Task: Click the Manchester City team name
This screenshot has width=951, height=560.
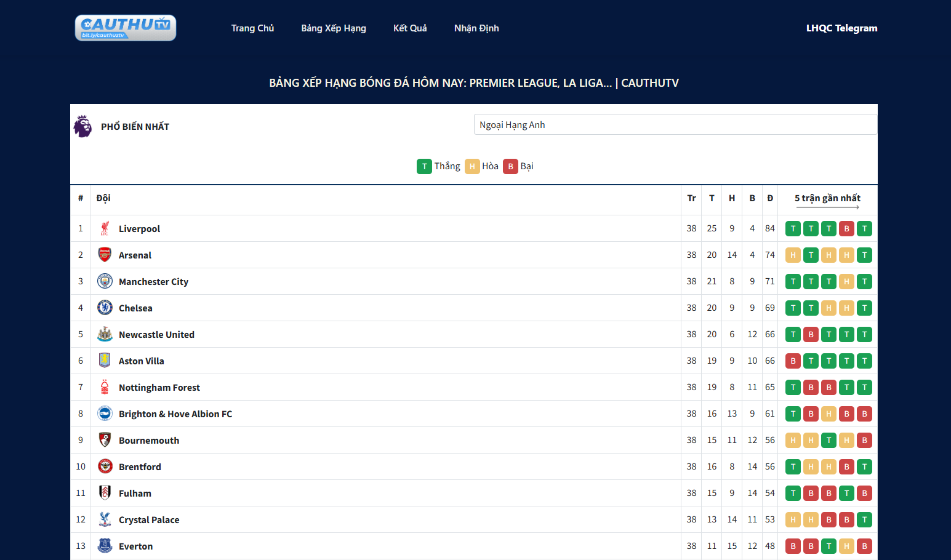Action: click(x=153, y=282)
